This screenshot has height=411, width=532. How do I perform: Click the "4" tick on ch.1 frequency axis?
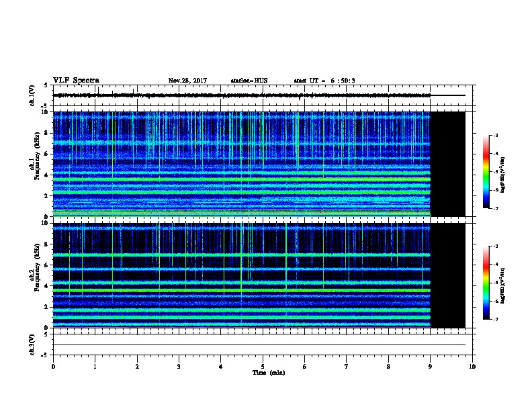pos(46,175)
